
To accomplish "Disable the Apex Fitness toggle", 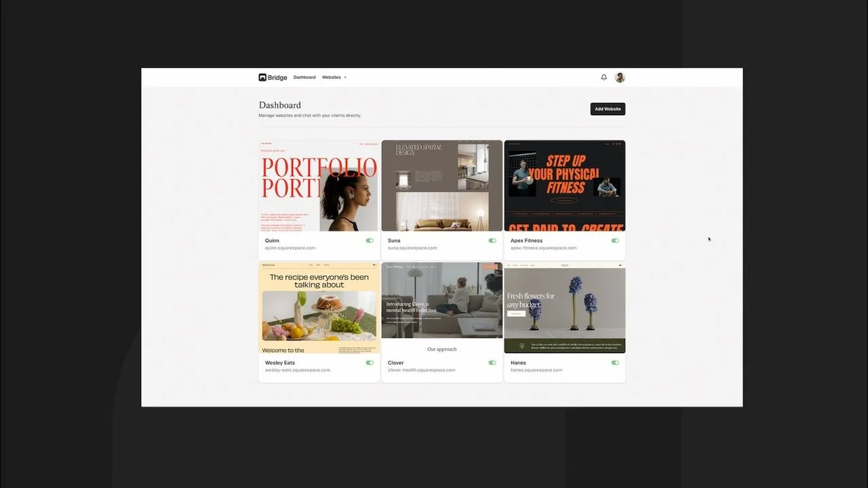I will [x=616, y=240].
